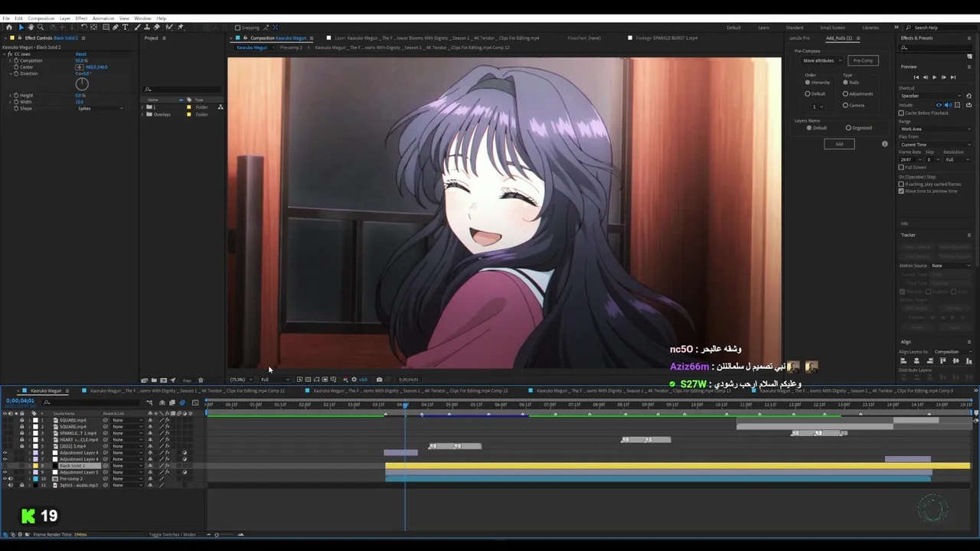Take snapshot with camera icon in viewer
This screenshot has height=551, width=980.
pos(379,380)
